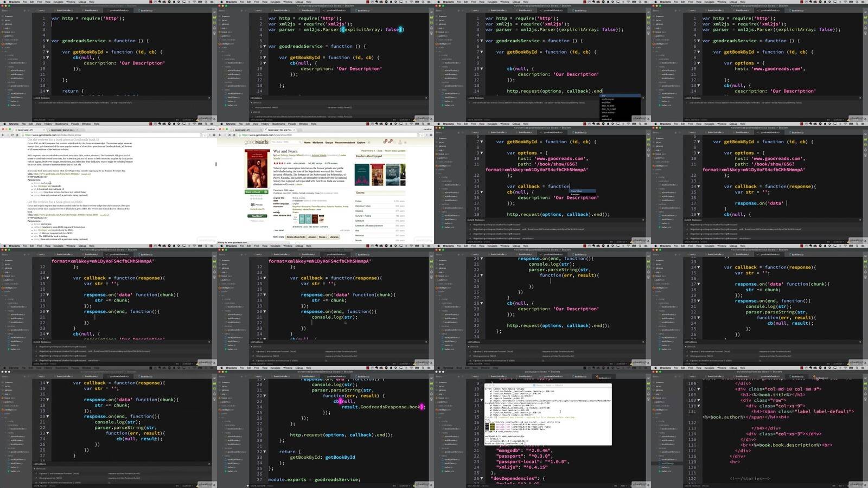Open the first Readers Also Enjoyed cover

[361, 175]
